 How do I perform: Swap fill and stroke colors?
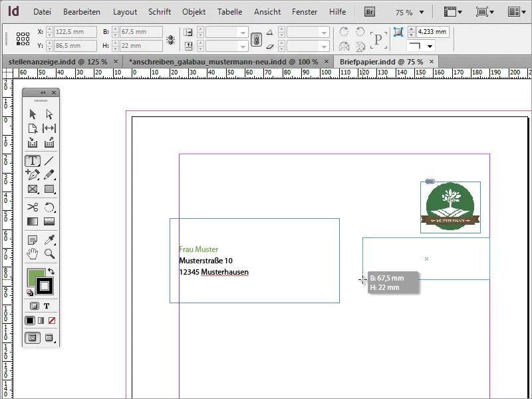tap(51, 271)
